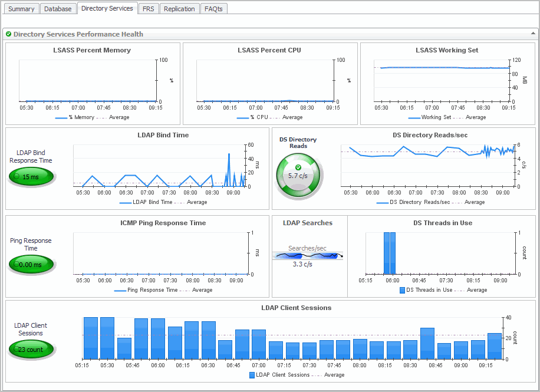Click the green health status check icon

coord(9,35)
